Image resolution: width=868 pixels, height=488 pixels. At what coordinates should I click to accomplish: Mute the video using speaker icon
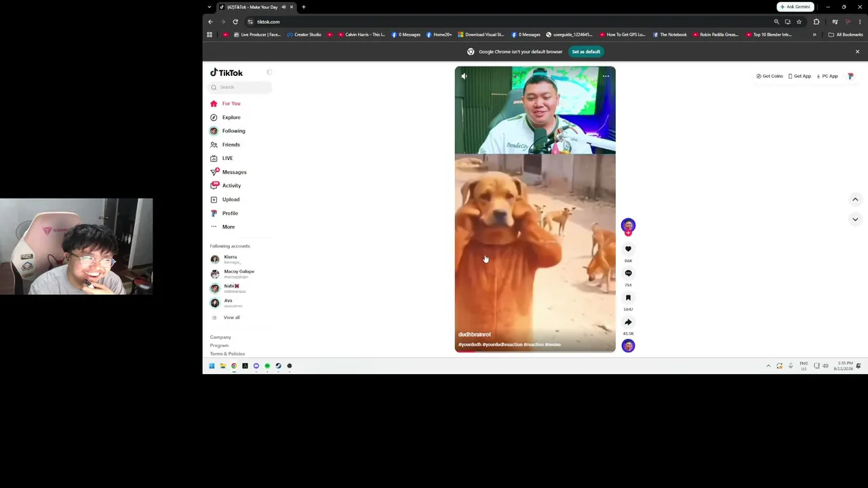(464, 76)
